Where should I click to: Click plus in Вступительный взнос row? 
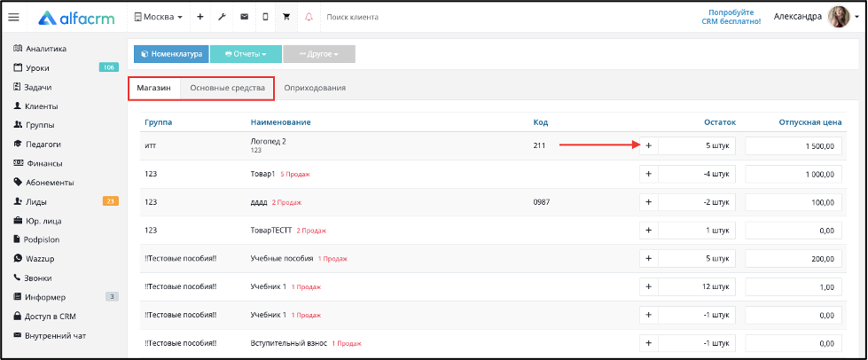(649, 343)
